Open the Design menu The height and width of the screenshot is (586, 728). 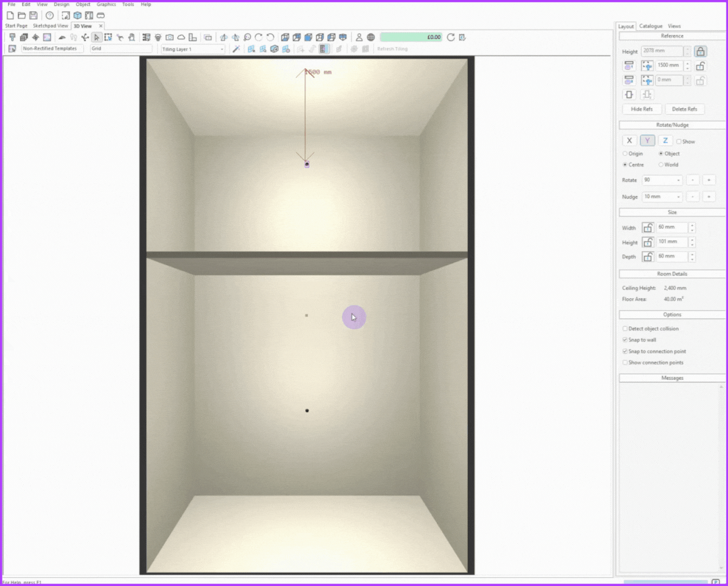(61, 4)
